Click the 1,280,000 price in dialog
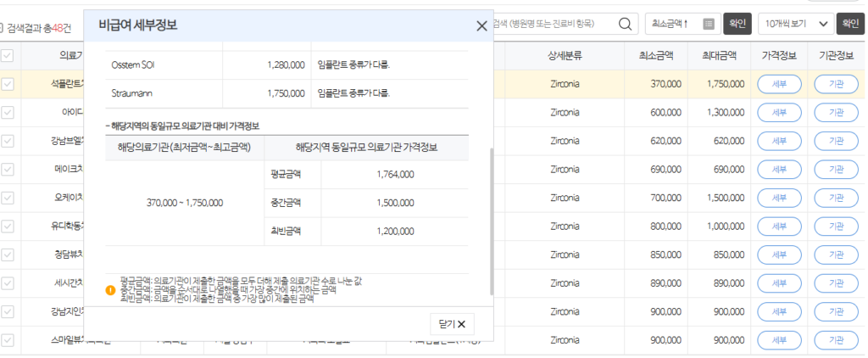Viewport: 868px width, 358px height. tap(286, 64)
